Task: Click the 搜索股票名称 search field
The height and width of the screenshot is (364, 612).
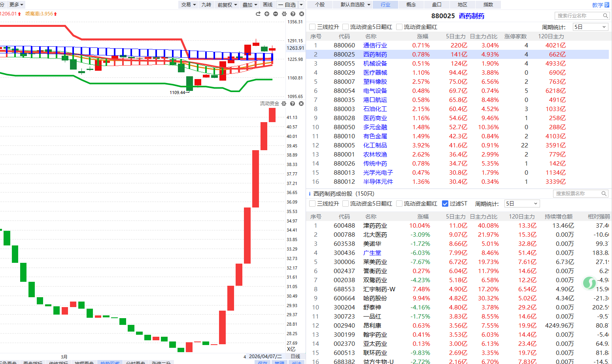Action: coord(577,194)
